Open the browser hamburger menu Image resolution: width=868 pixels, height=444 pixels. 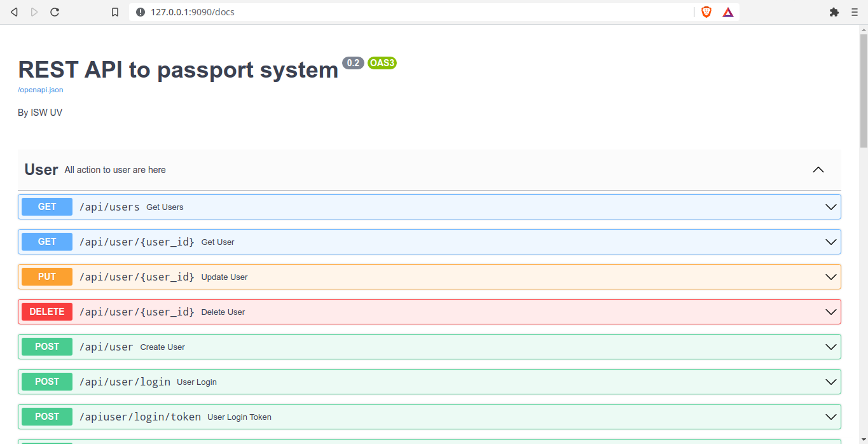[x=854, y=11]
